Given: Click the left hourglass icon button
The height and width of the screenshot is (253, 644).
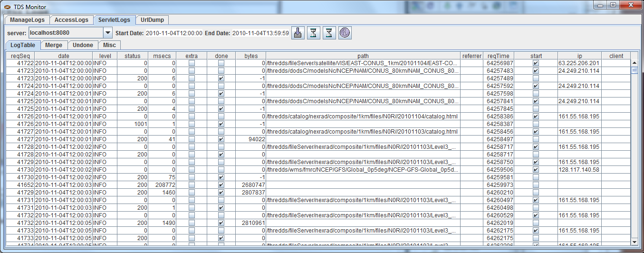Looking at the screenshot, I should [x=313, y=33].
